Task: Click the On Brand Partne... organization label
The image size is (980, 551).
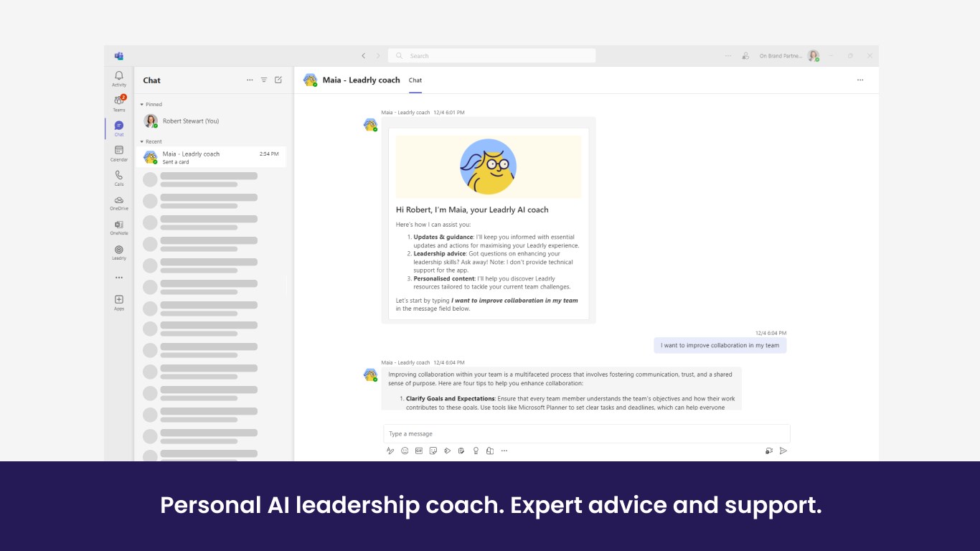Action: click(781, 56)
